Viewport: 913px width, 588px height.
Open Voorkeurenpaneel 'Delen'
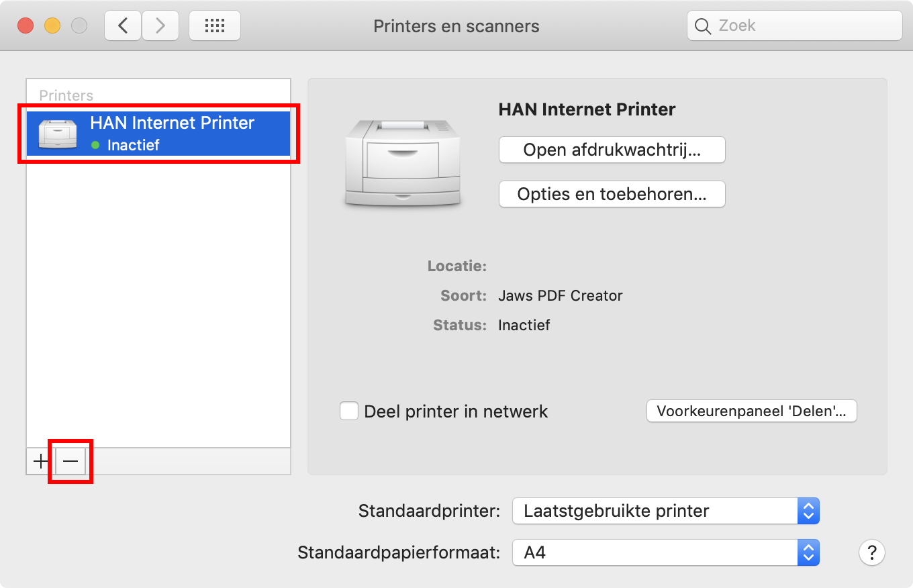(751, 411)
